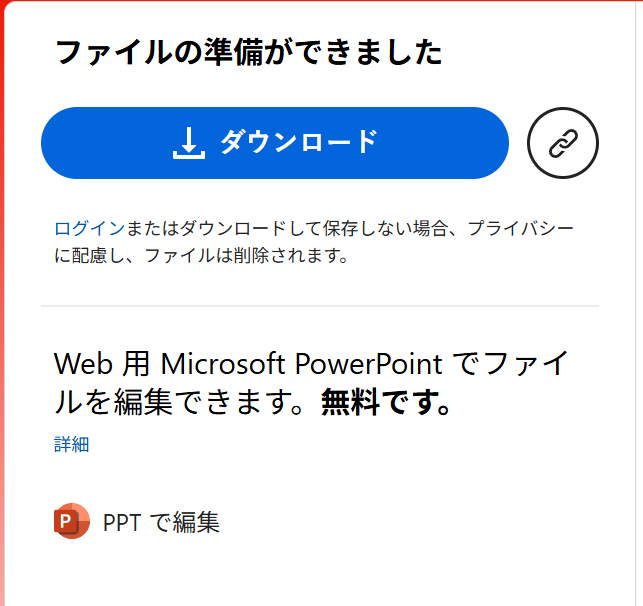
Task: Click the horizontal divider below the privacy notice
Action: [320, 305]
